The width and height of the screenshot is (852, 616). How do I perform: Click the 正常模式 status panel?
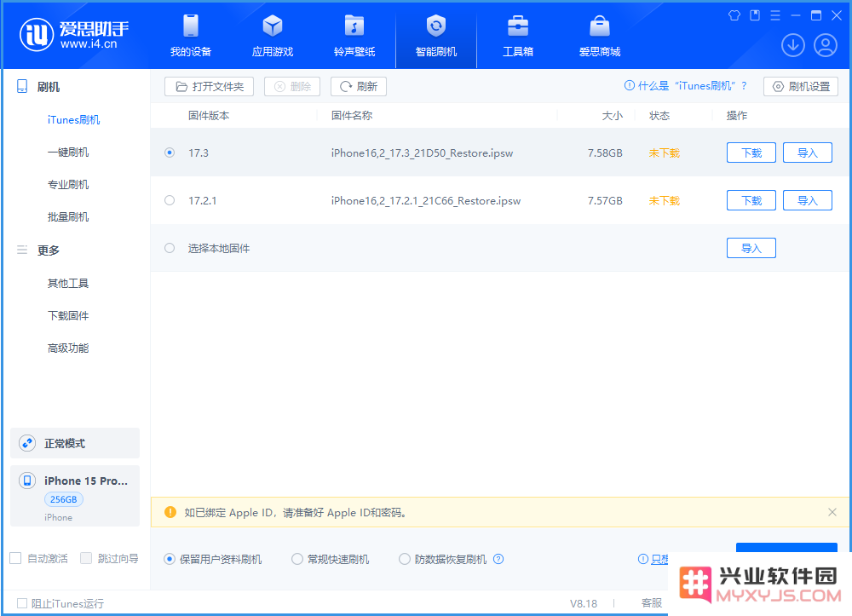(75, 443)
